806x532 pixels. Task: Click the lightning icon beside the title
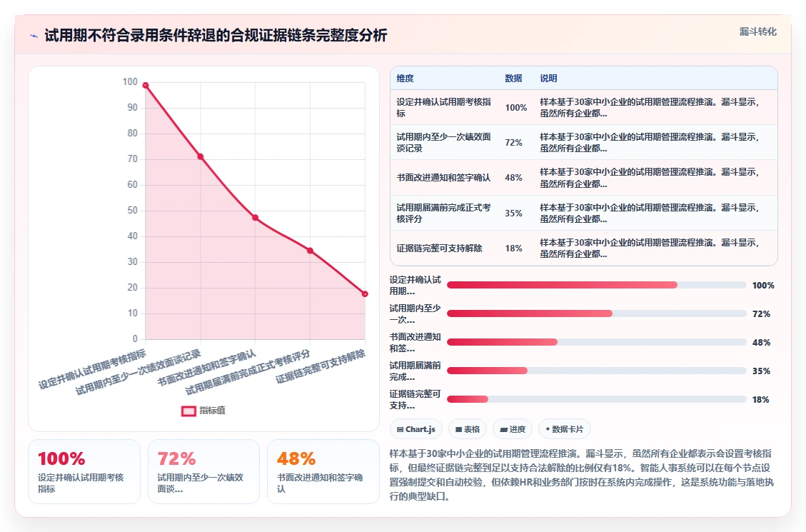tap(34, 36)
